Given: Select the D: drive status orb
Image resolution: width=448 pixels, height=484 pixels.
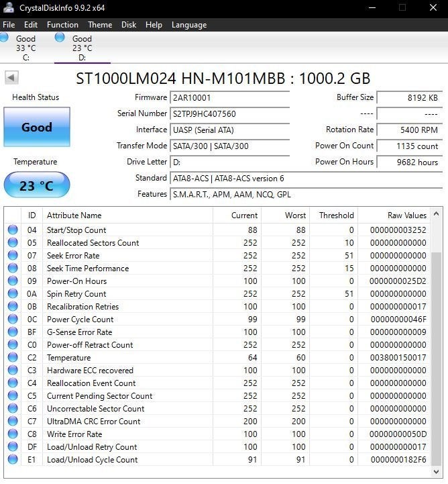Looking at the screenshot, I should pos(60,38).
